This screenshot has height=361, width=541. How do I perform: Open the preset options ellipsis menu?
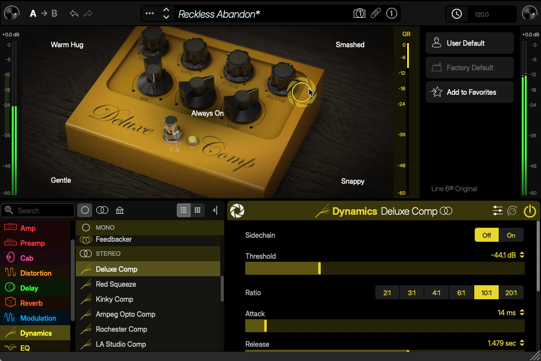coord(150,14)
